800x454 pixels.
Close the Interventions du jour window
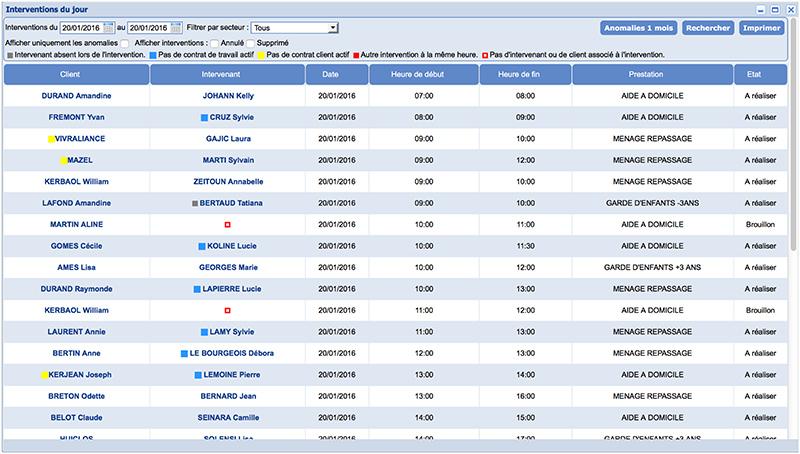coord(790,10)
